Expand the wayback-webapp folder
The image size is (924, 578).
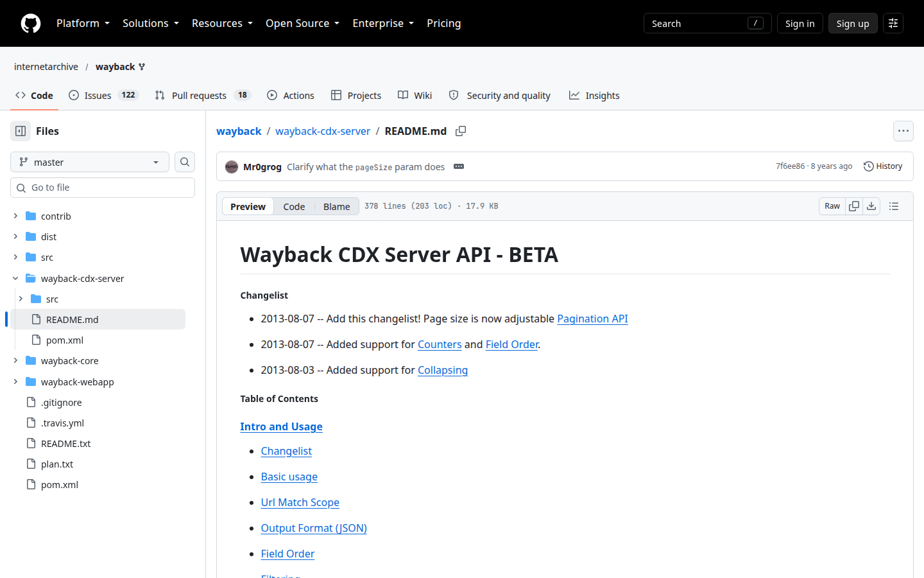(15, 381)
